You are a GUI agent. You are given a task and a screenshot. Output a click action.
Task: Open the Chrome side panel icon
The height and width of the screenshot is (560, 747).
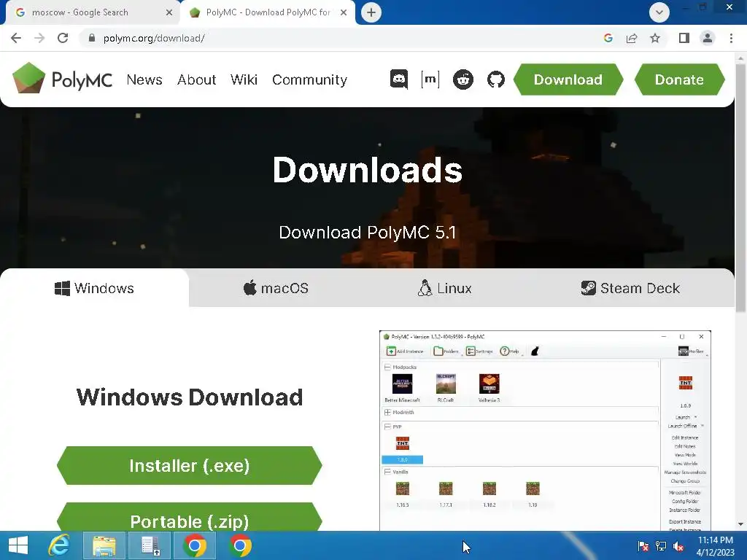684,38
